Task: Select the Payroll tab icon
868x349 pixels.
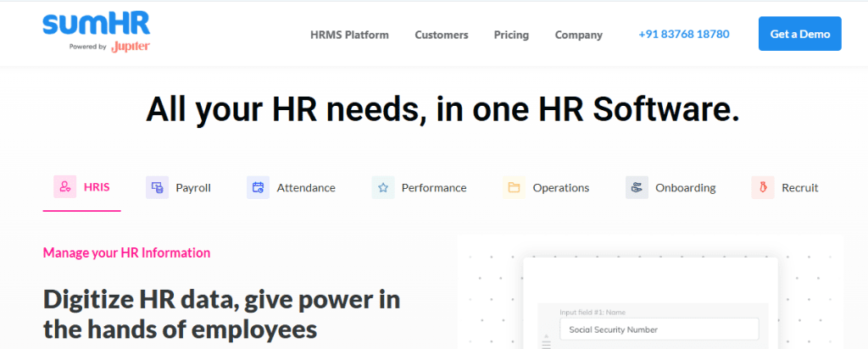Action: click(157, 187)
